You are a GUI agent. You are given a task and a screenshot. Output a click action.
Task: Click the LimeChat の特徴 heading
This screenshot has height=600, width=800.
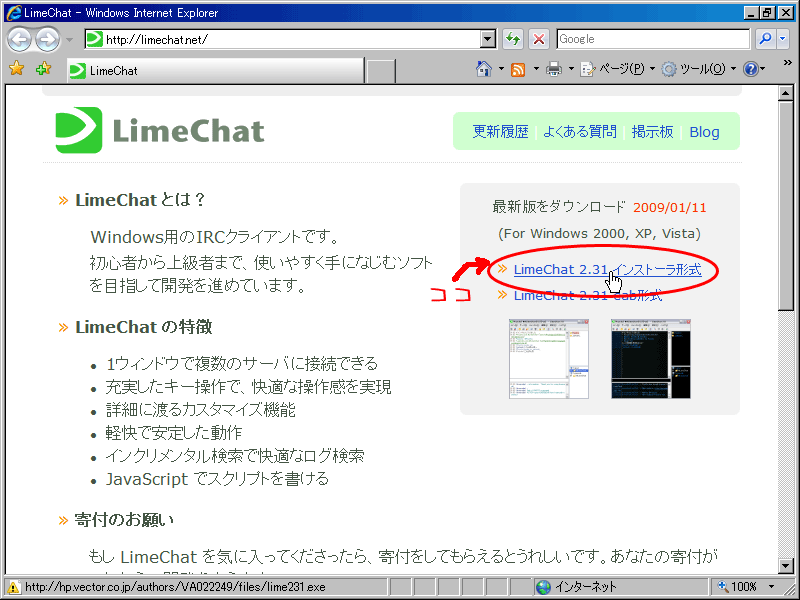pos(143,327)
